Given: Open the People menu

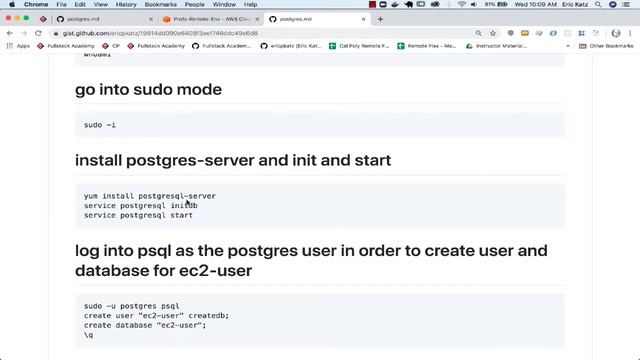Looking at the screenshot, I should pyautogui.click(x=194, y=4).
